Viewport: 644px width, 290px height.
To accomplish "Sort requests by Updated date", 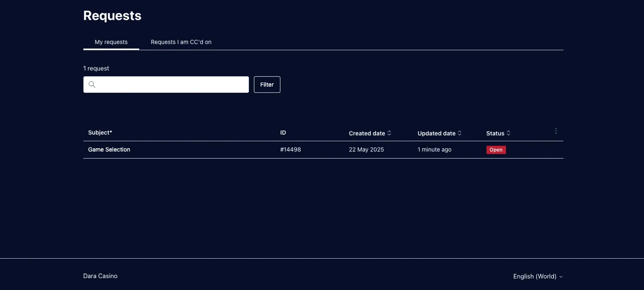I will pos(439,133).
